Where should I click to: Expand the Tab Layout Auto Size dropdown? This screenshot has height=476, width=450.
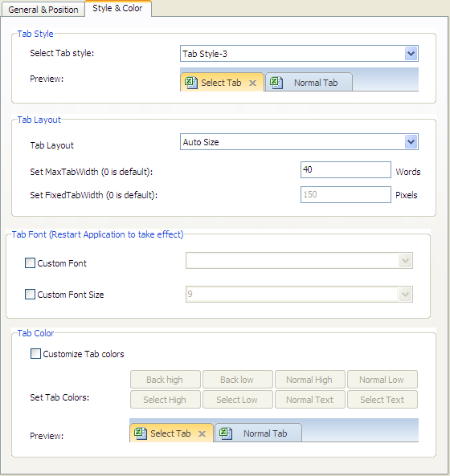411,142
